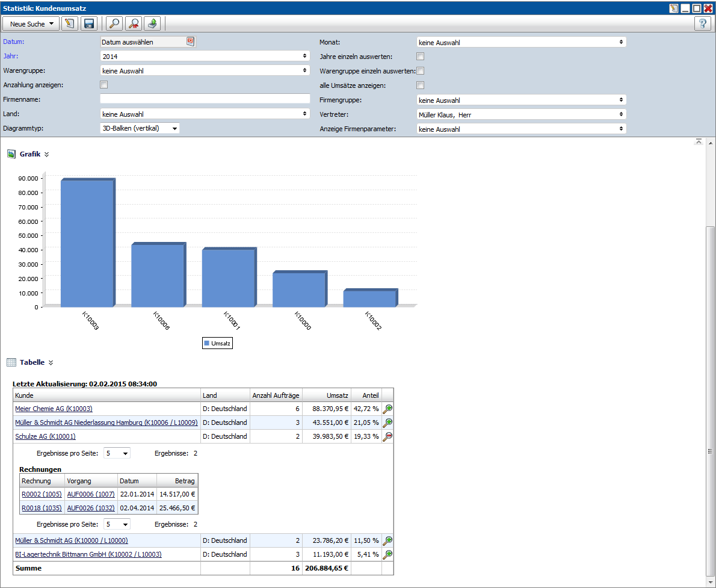This screenshot has width=716, height=588.
Task: Click the magnifying glass search icon
Action: coord(113,23)
